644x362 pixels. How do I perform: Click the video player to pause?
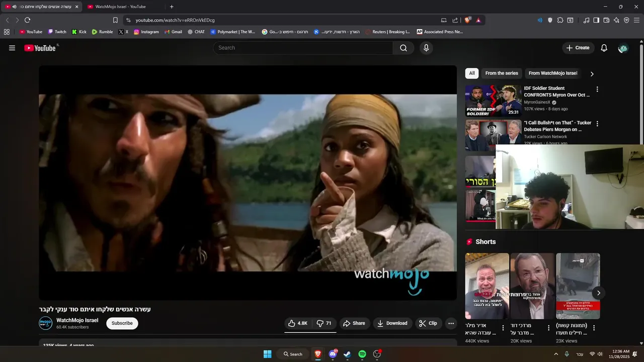248,183
